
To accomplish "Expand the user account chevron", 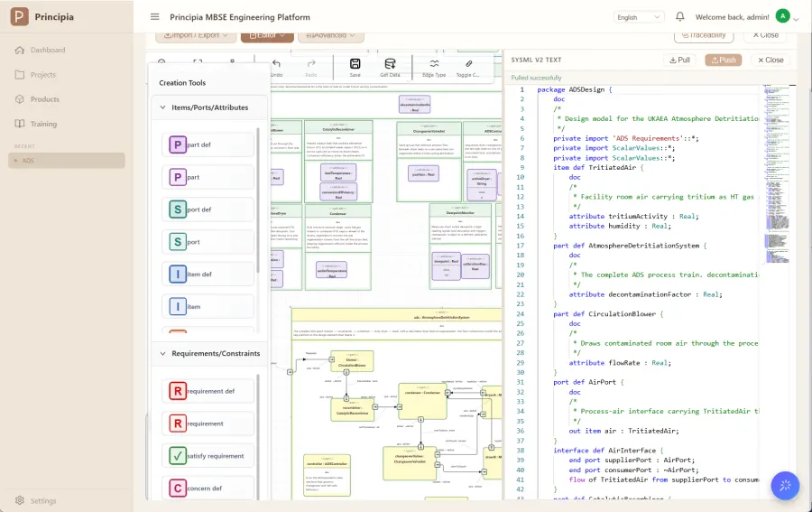I will [796, 19].
